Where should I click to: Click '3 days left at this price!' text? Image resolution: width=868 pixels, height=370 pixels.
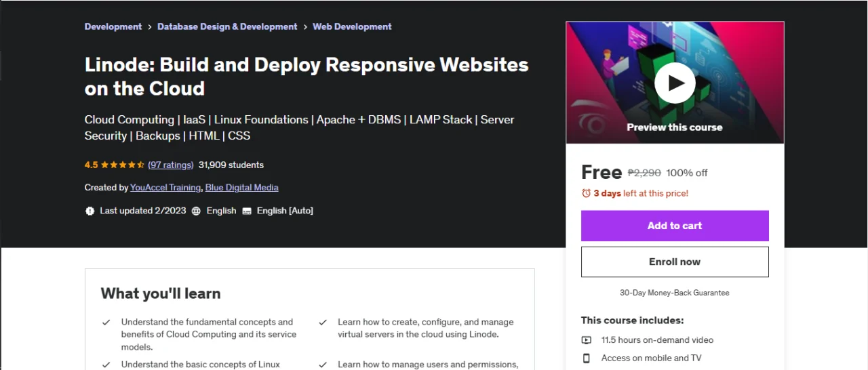(x=641, y=193)
